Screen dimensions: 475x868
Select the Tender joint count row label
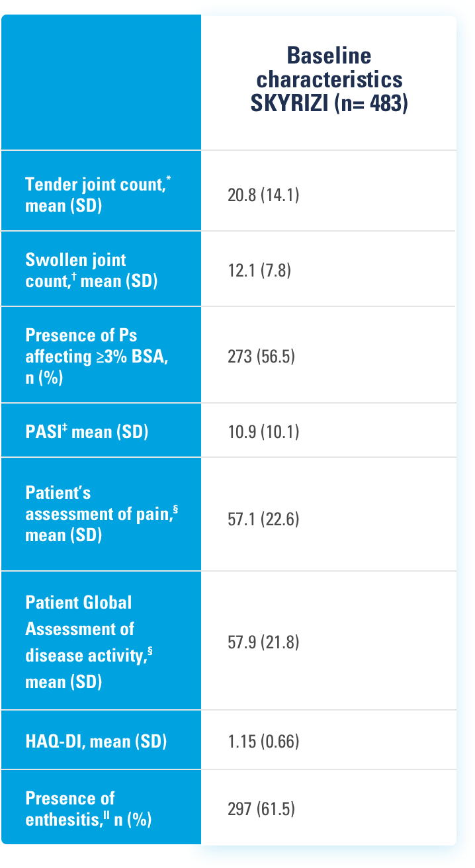[95, 195]
